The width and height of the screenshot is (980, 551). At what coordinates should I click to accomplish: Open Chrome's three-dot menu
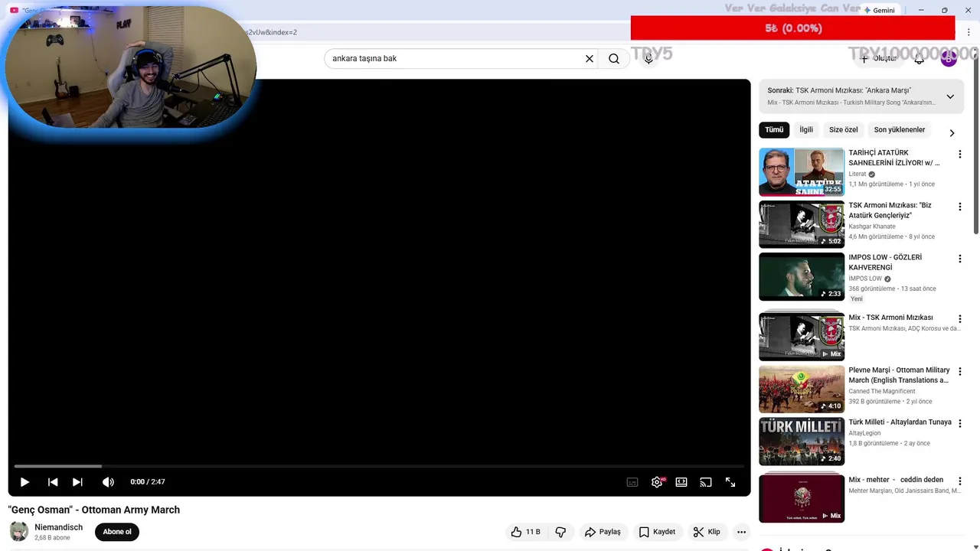(x=969, y=32)
